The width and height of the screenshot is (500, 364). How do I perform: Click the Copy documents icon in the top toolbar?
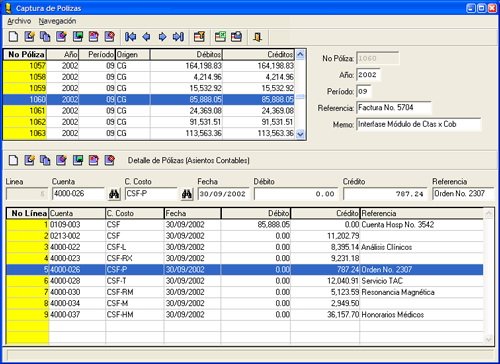pos(45,36)
